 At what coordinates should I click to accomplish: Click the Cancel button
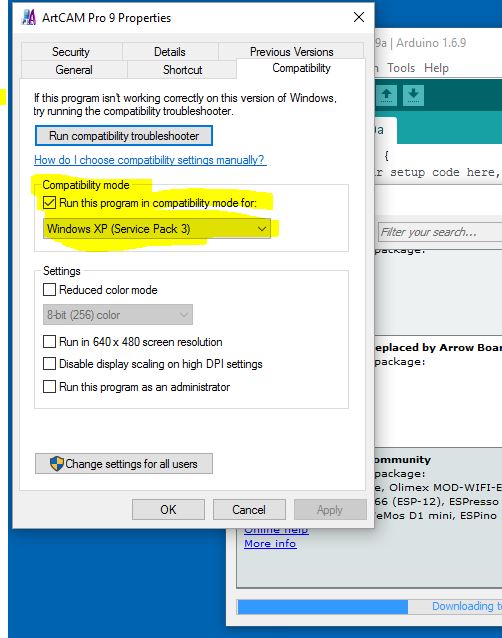(249, 509)
